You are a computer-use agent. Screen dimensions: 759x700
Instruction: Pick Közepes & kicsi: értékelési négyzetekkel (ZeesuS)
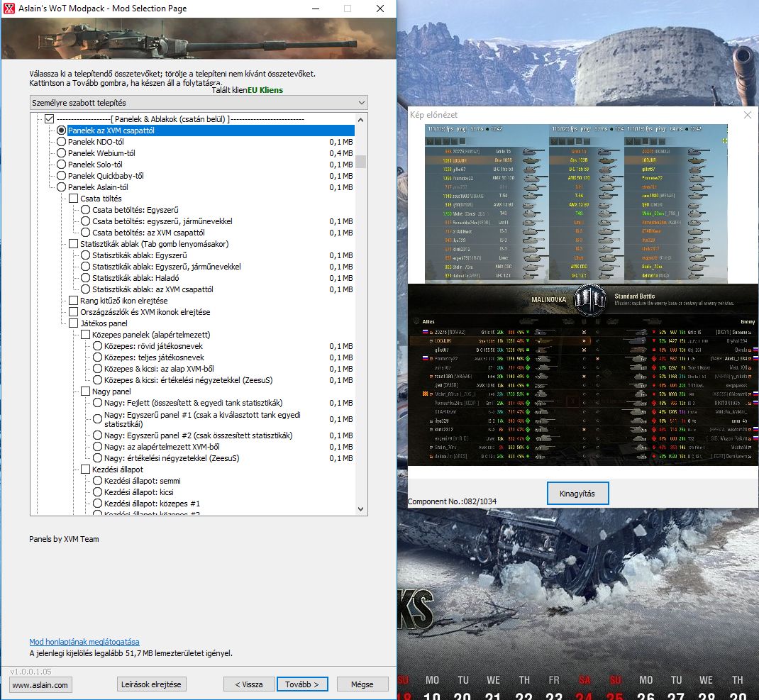pos(98,381)
